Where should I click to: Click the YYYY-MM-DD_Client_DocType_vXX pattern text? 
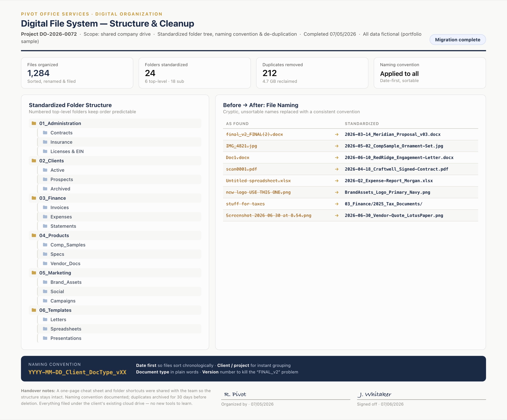point(77,372)
